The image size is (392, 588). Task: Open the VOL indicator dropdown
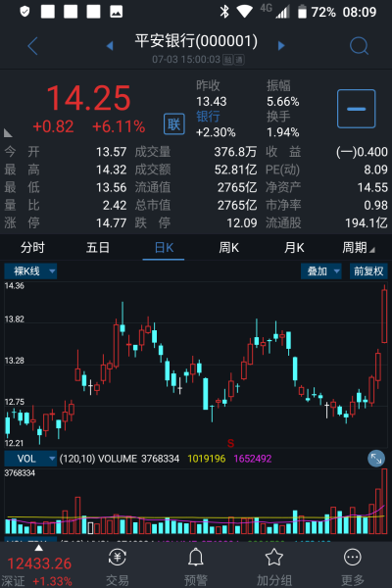30,459
